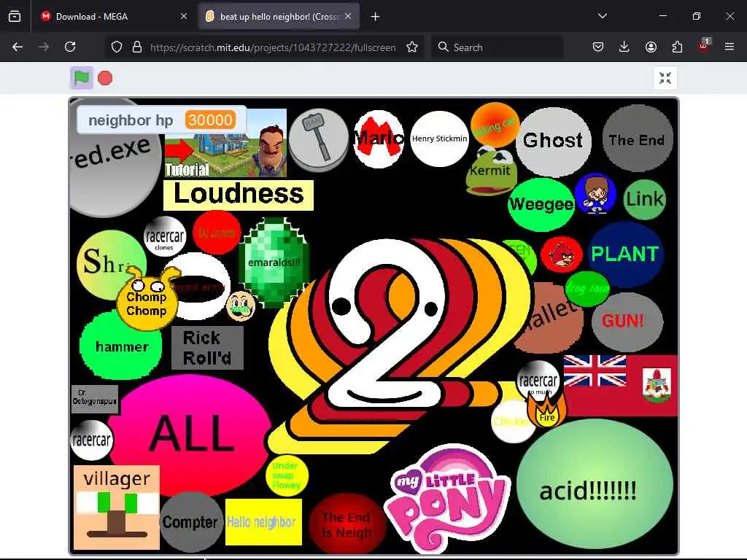747x560 pixels.
Task: Reload the current page
Action: [x=70, y=47]
